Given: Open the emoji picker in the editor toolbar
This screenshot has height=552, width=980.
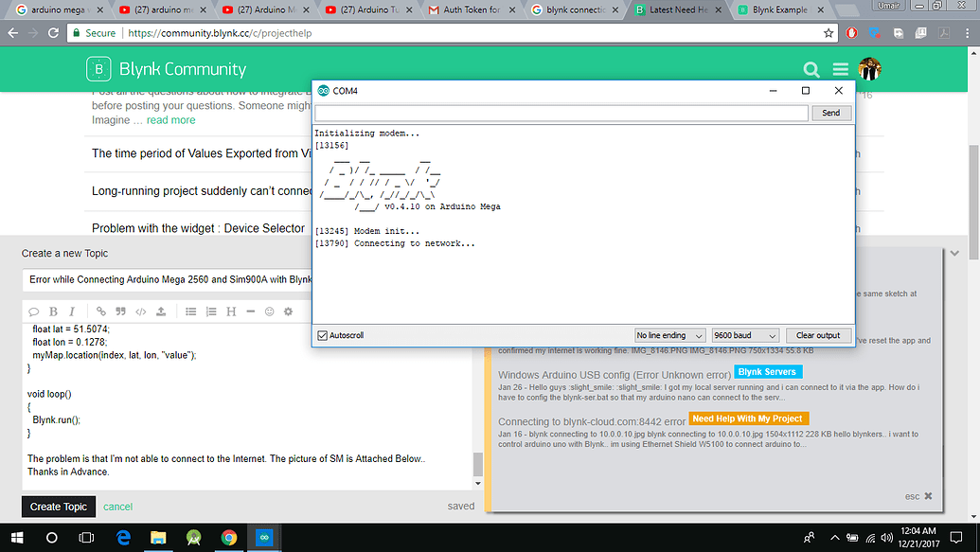Looking at the screenshot, I should tap(268, 311).
